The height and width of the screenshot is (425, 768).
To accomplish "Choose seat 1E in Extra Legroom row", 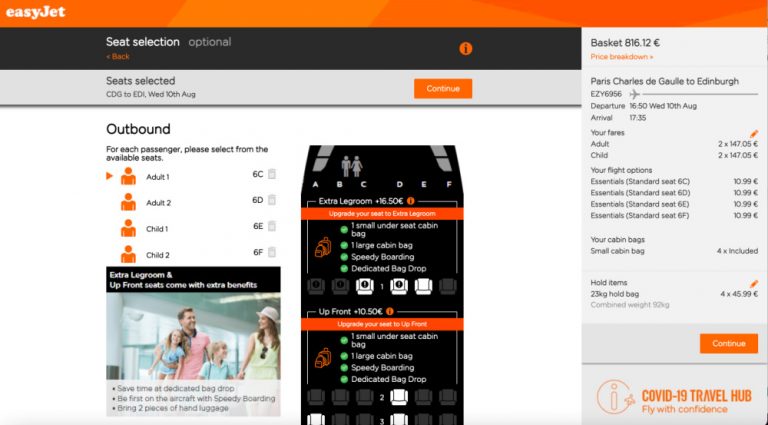I will tap(423, 286).
